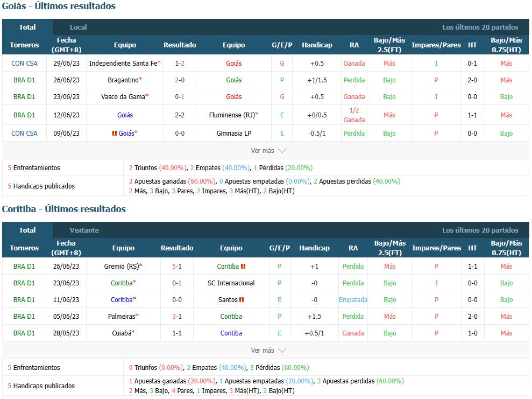Click the '1/2 Ganada' RA cell
The height and width of the screenshot is (399, 532).
(x=354, y=115)
